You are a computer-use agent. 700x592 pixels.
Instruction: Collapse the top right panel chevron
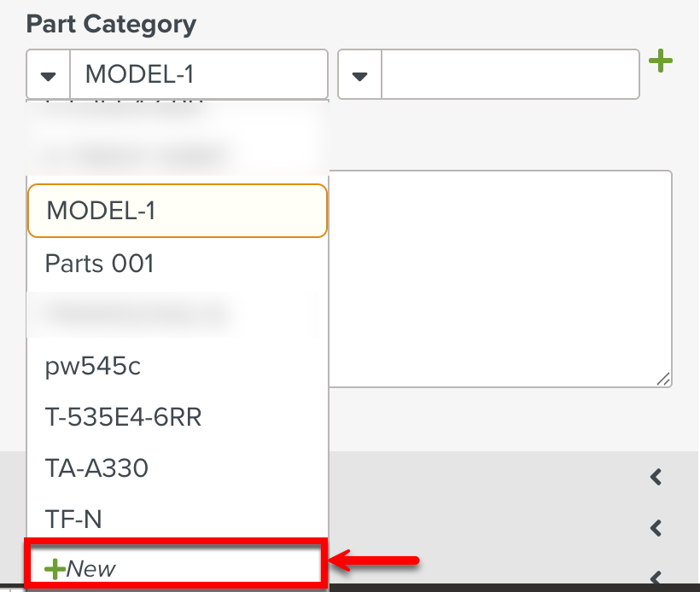point(655,478)
